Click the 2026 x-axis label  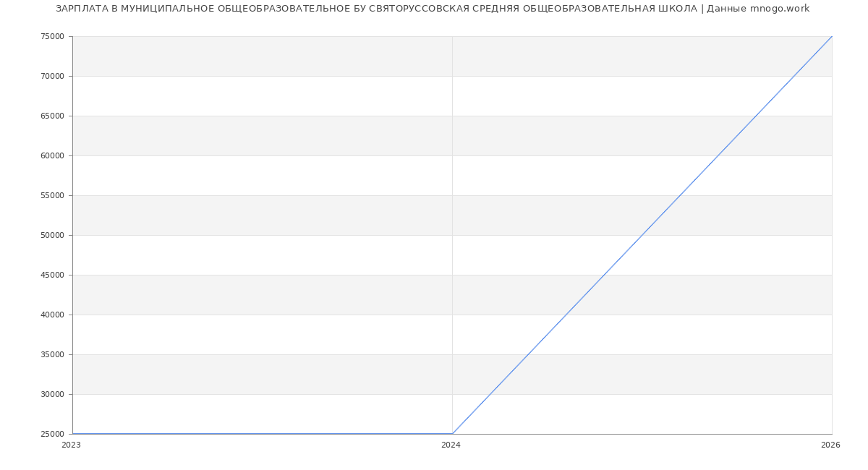830,445
